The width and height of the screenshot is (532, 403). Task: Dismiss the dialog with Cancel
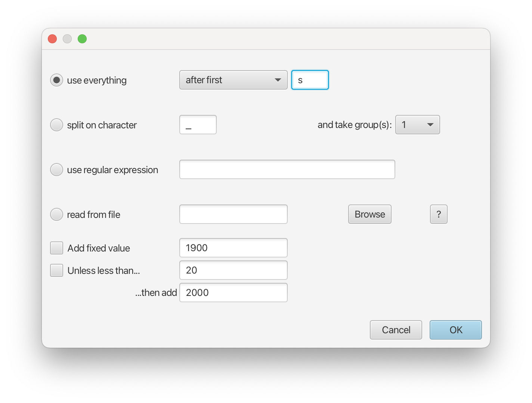396,330
